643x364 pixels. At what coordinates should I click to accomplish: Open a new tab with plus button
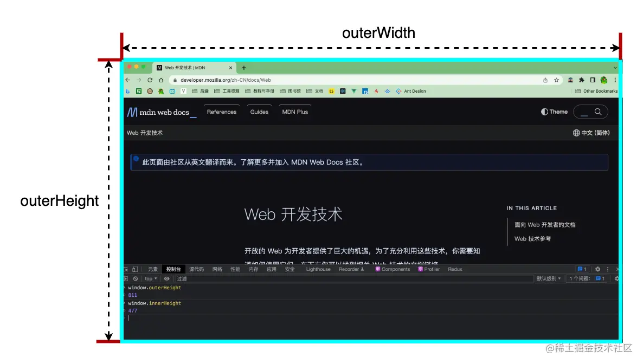tap(244, 68)
